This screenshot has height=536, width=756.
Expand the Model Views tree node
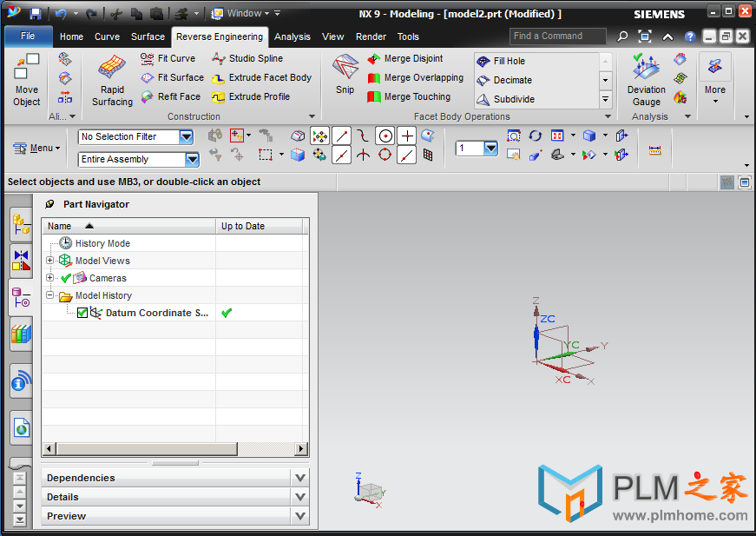coord(49,261)
